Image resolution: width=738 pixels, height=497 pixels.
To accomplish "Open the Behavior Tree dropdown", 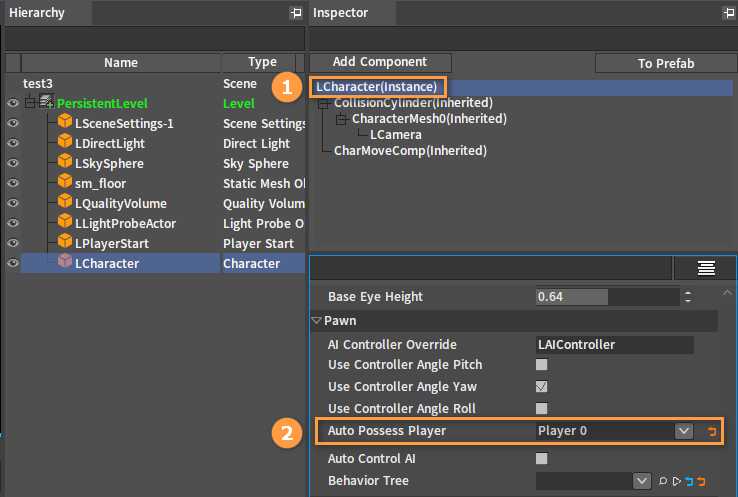I will [x=643, y=481].
